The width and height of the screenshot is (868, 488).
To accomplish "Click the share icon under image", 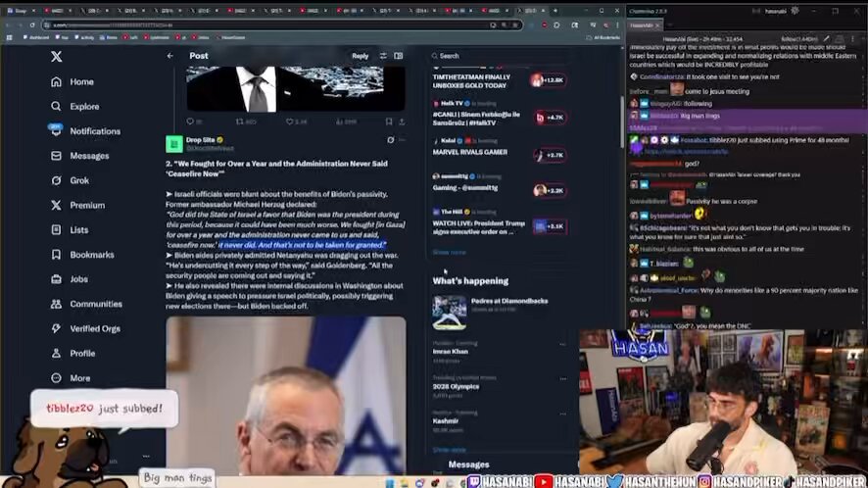I will click(x=402, y=122).
